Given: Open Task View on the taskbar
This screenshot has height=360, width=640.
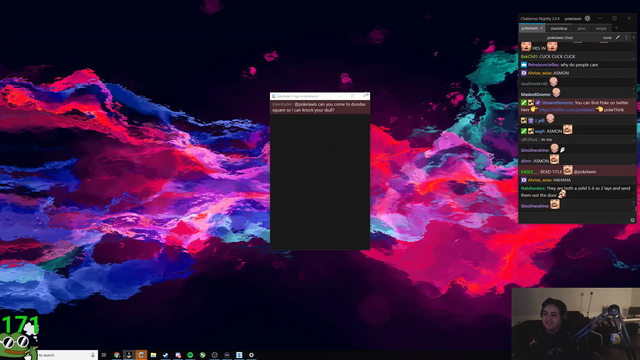Looking at the screenshot, I should 104,355.
